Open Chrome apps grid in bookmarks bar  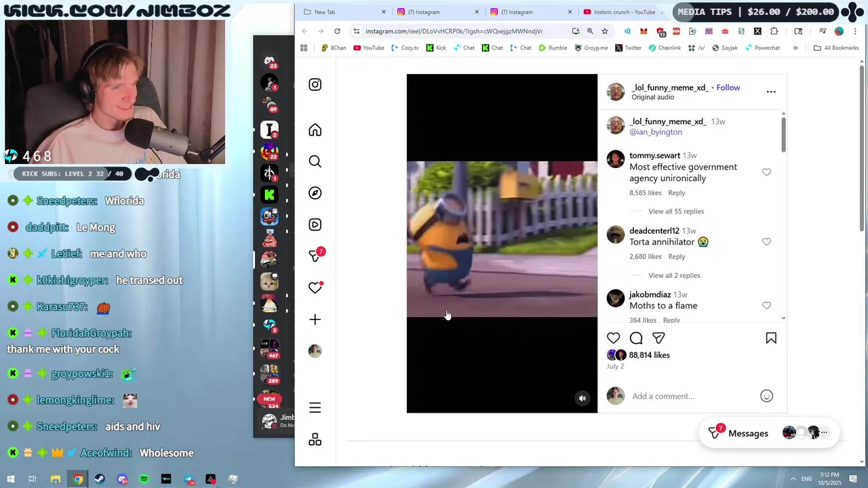[x=304, y=48]
